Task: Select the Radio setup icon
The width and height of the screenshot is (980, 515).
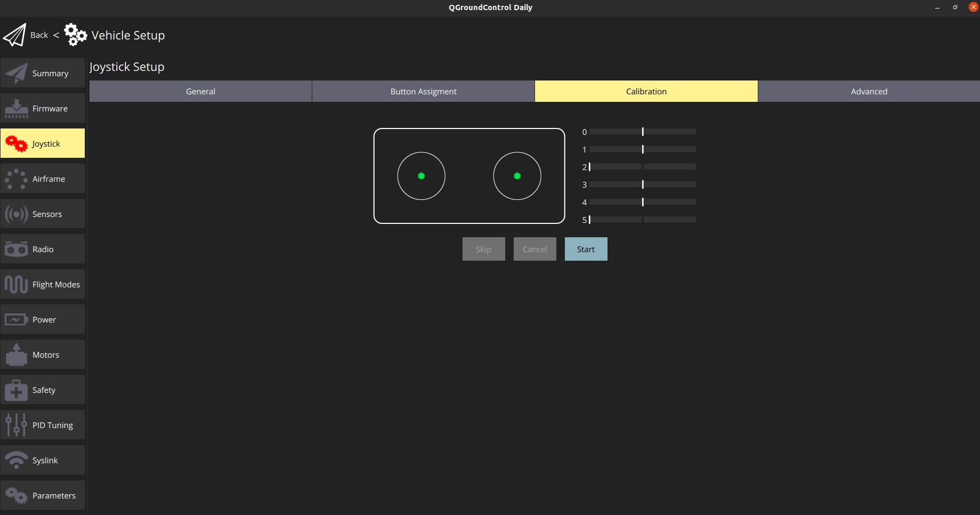Action: pos(15,248)
